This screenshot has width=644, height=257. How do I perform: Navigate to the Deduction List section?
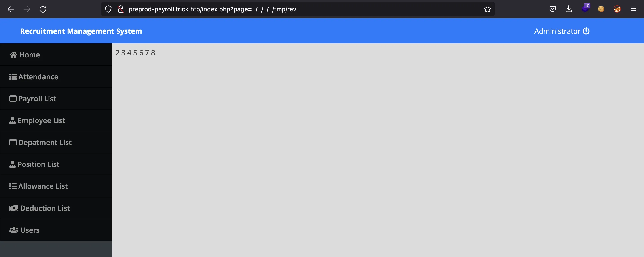(x=45, y=208)
